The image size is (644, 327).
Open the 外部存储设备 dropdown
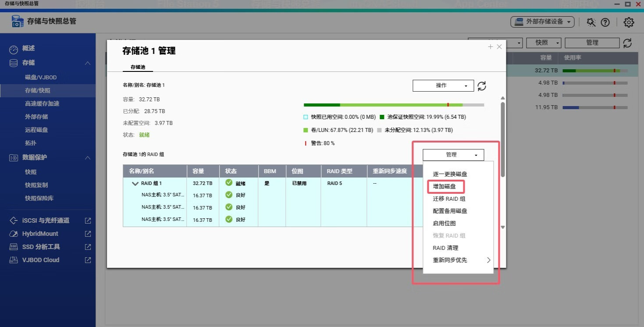[542, 21]
